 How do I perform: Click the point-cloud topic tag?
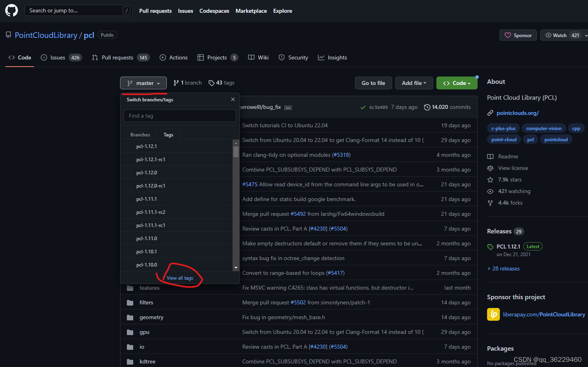[504, 140]
